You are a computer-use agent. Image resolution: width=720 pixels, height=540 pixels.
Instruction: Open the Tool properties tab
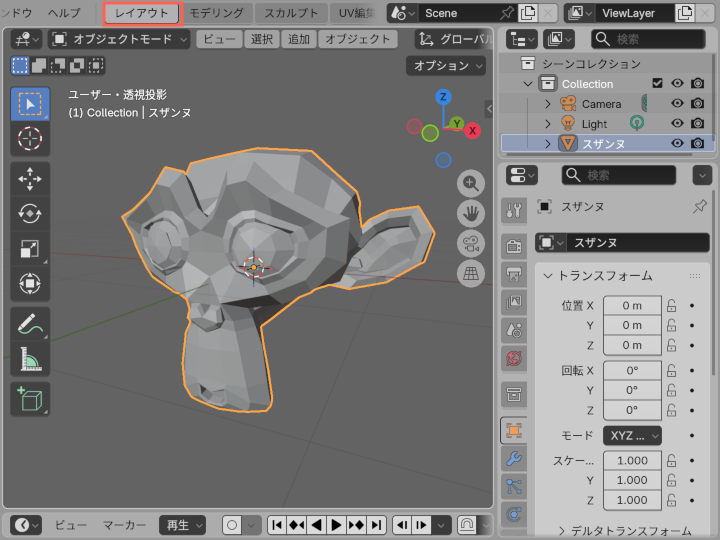(514, 211)
